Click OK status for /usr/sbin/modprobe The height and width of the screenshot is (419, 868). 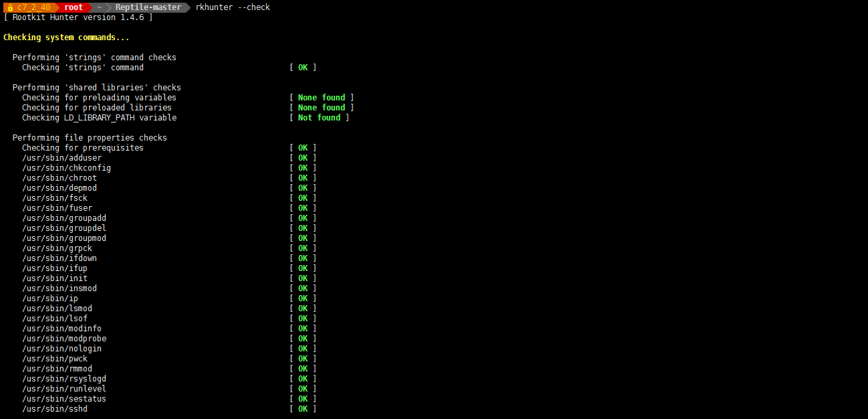(303, 339)
